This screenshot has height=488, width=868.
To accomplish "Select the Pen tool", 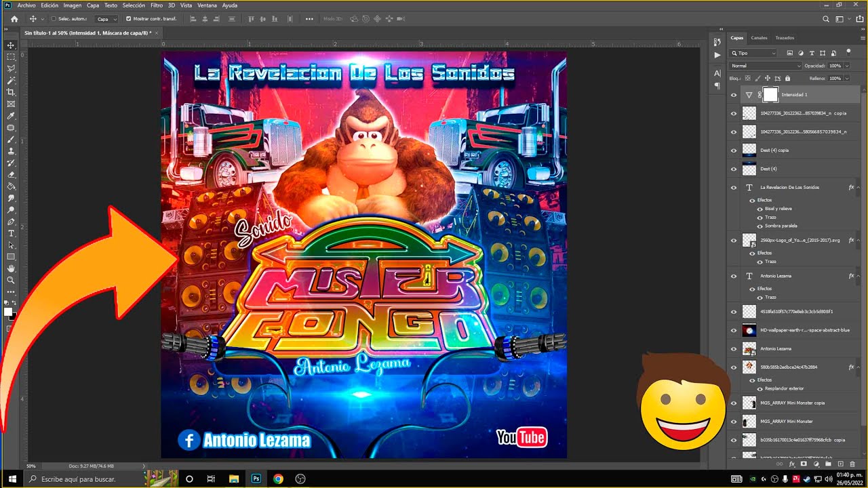I will click(11, 222).
